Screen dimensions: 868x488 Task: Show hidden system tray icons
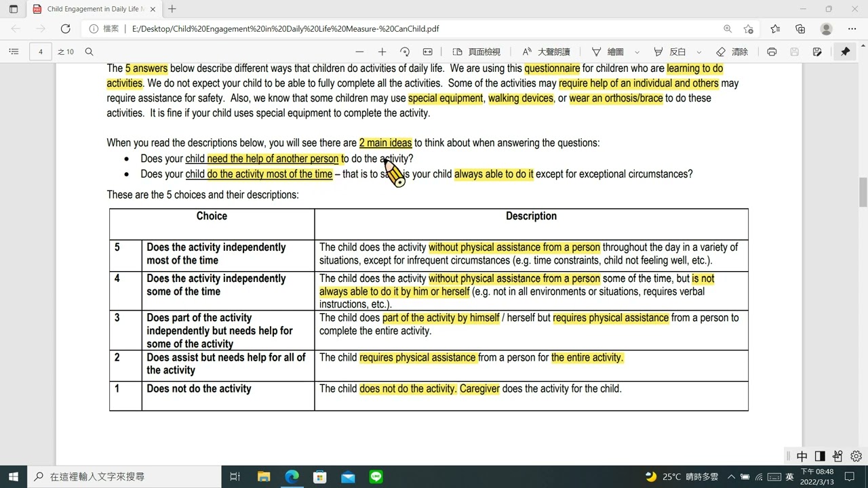click(732, 476)
